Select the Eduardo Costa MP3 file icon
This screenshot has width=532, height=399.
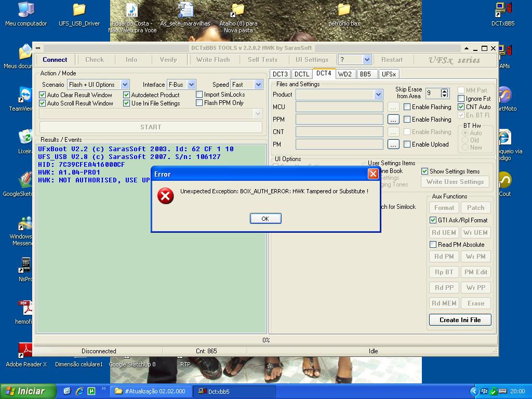tap(132, 9)
